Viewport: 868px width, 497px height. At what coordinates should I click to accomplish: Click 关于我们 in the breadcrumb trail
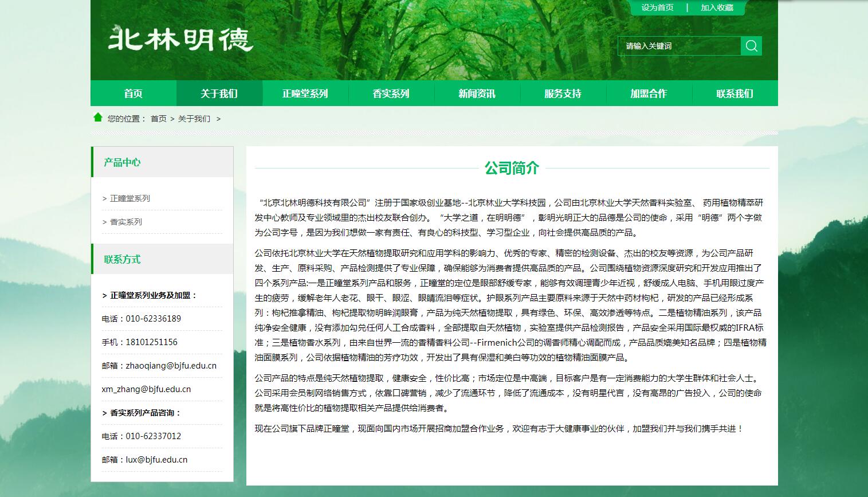click(194, 119)
